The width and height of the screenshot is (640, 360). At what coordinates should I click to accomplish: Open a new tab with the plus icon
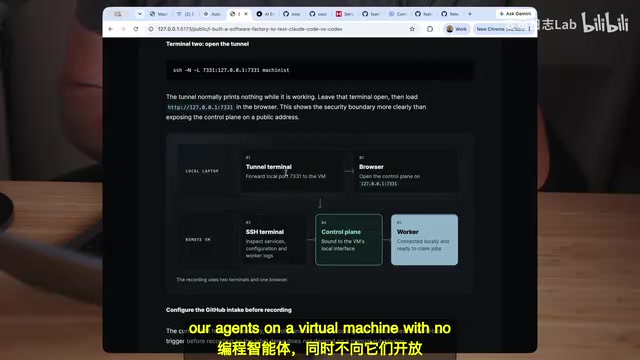(x=470, y=14)
